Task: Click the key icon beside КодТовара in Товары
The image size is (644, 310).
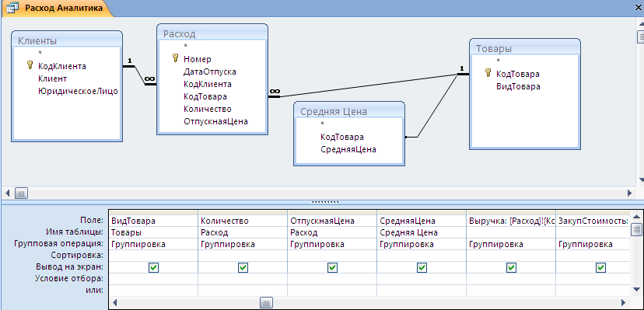Action: tap(488, 73)
